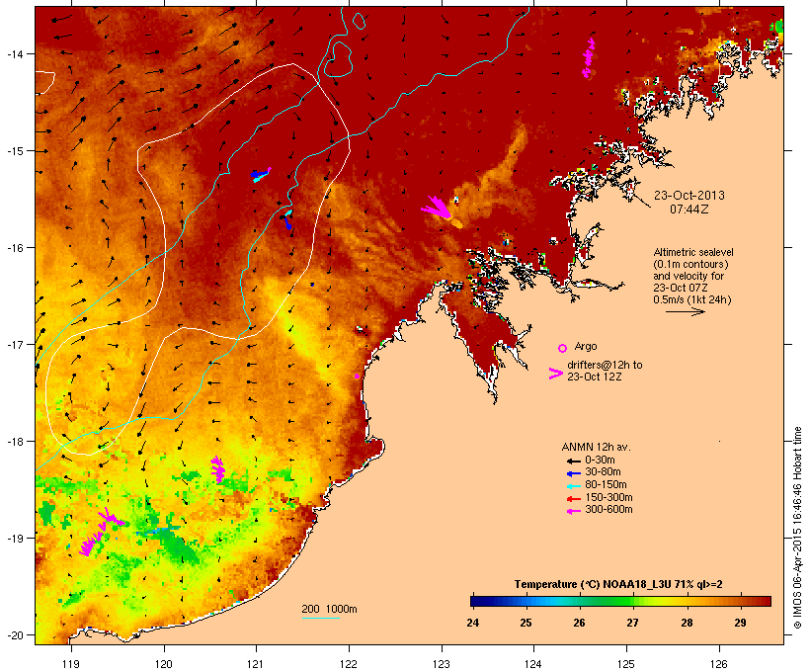Click the magenta Argo circle symbol

point(563,348)
